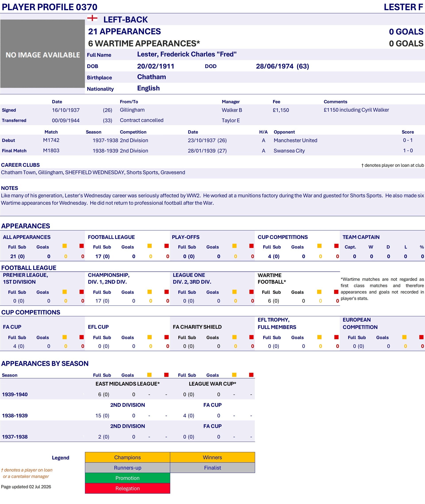Click Manchester United opponent name
Image resolution: width=425 pixels, height=504 pixels.
pyautogui.click(x=295, y=140)
